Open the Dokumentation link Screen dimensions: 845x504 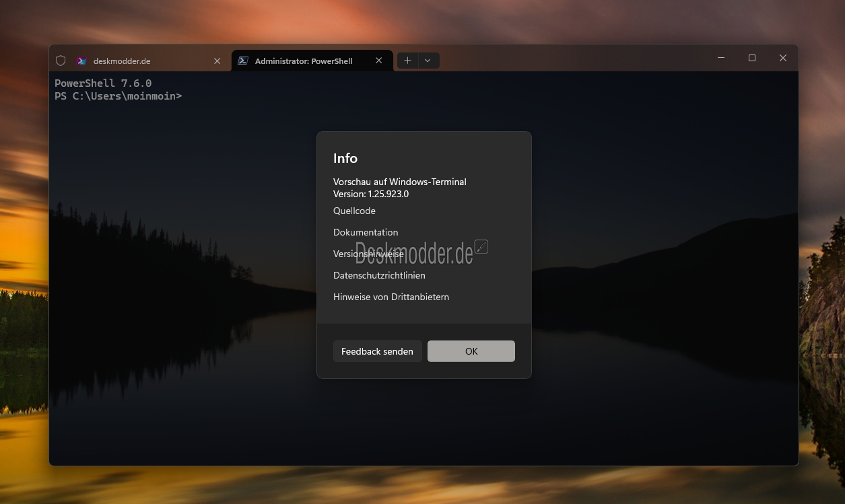[366, 232]
